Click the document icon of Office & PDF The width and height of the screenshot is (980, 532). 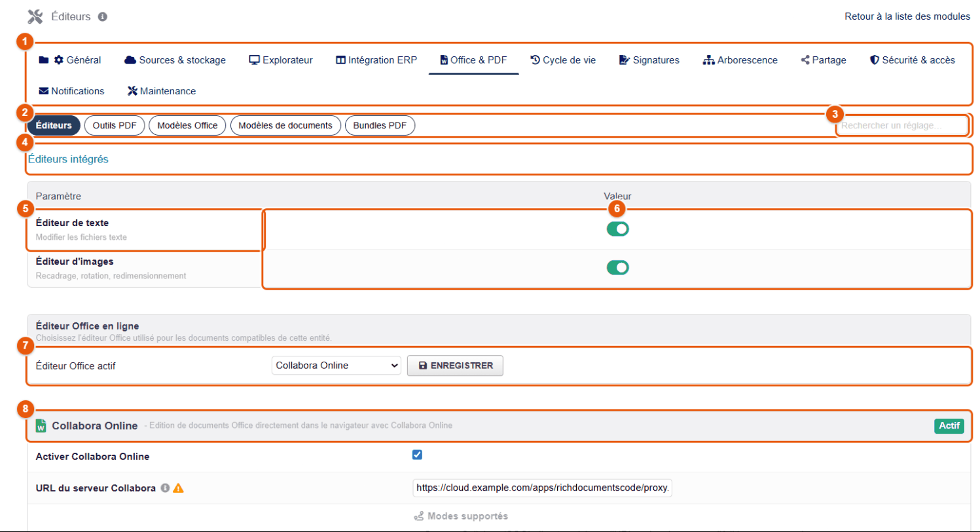pyautogui.click(x=444, y=60)
